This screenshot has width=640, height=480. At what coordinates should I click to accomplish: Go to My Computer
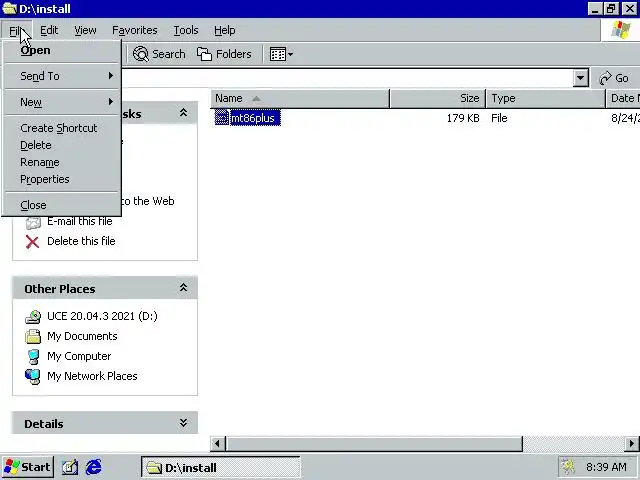coord(79,356)
